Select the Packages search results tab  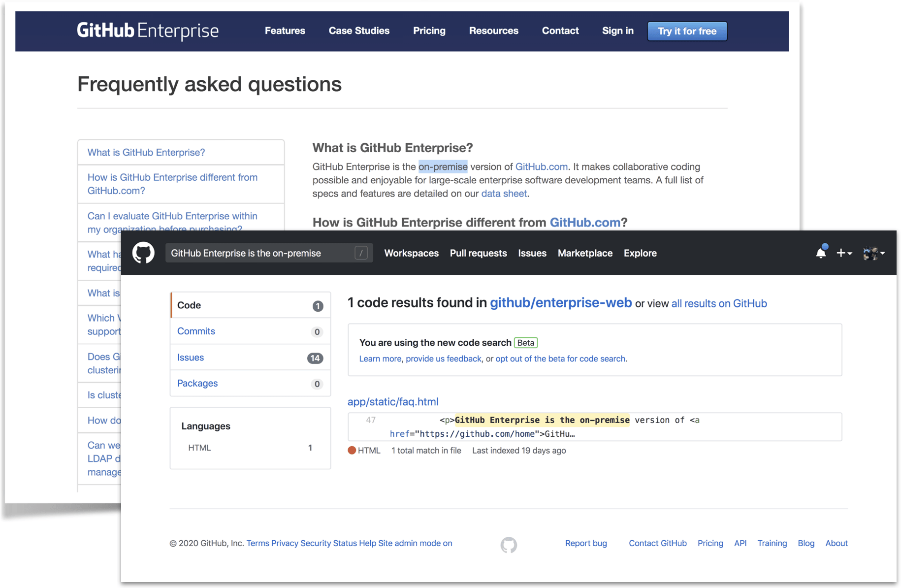click(251, 383)
